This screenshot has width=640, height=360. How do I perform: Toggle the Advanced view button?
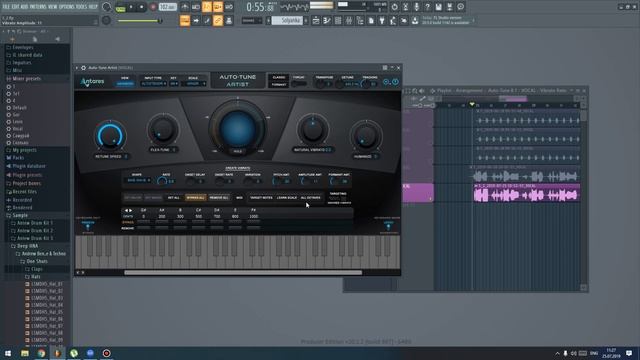(x=125, y=83)
